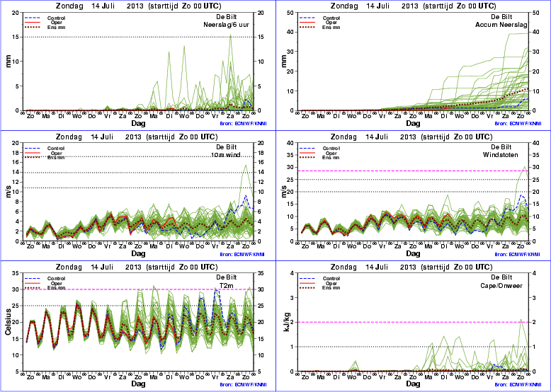This screenshot has height=392, width=551.
Task: Click "Oper" legend entry in Cape/Onweer chart
Action: pos(331,283)
